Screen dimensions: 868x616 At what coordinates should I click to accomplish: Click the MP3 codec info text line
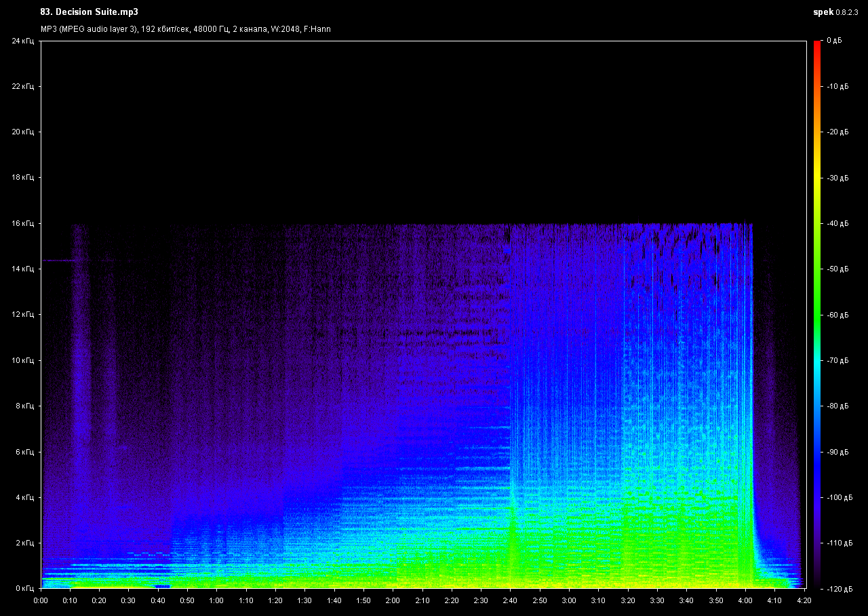pos(186,29)
